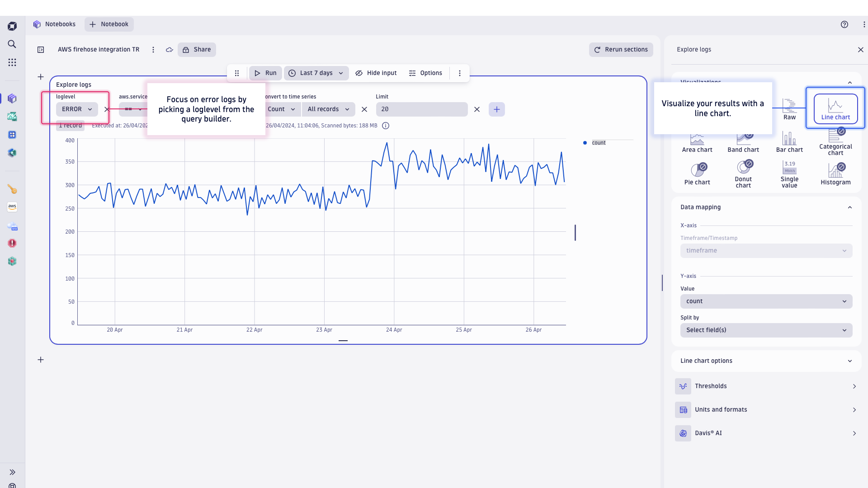This screenshot has height=488, width=868.
Task: Open the Davis AI section
Action: (x=766, y=433)
